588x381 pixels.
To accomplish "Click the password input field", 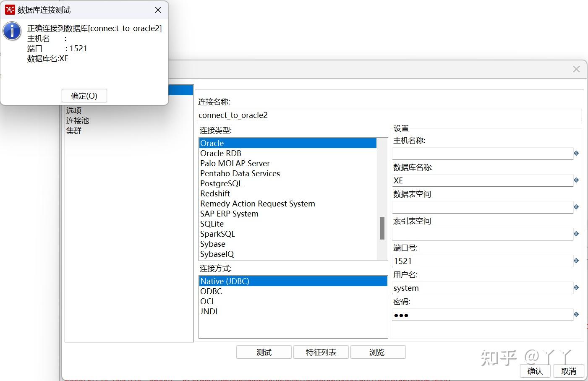I will pyautogui.click(x=483, y=315).
